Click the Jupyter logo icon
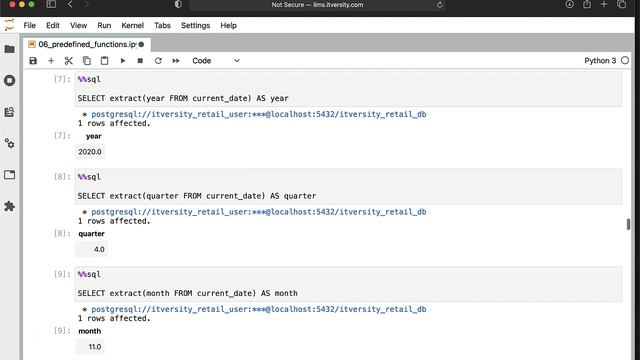 pos(9,25)
